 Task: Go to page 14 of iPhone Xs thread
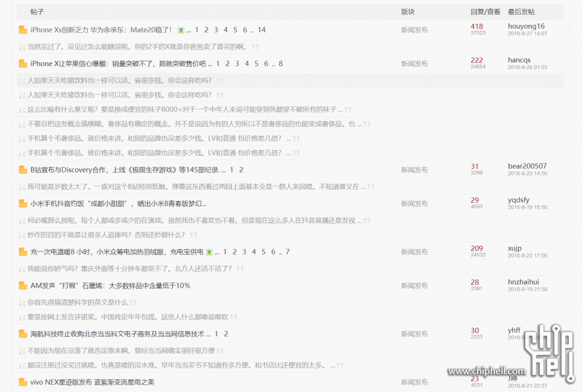pos(262,30)
